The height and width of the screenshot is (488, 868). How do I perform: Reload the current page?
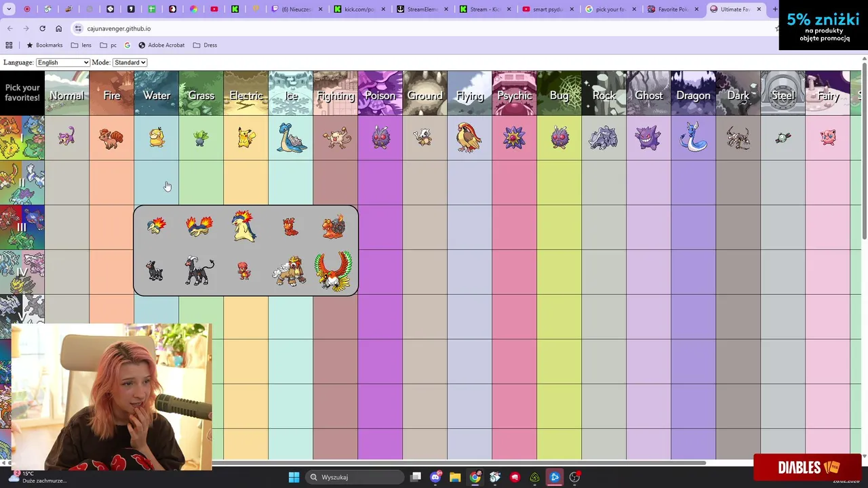pos(42,28)
